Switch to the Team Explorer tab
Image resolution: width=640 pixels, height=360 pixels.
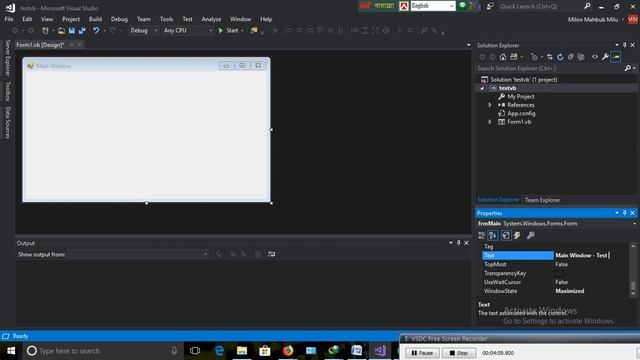click(542, 200)
